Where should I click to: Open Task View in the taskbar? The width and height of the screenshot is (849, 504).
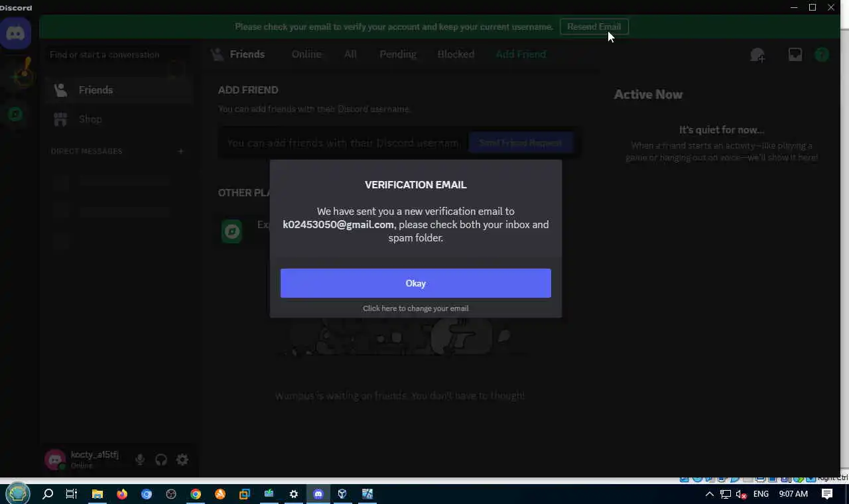click(x=72, y=494)
